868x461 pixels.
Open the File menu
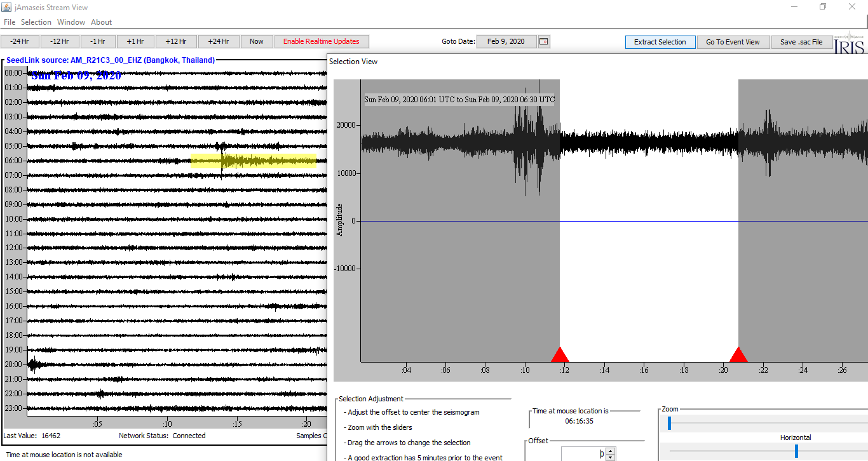10,22
